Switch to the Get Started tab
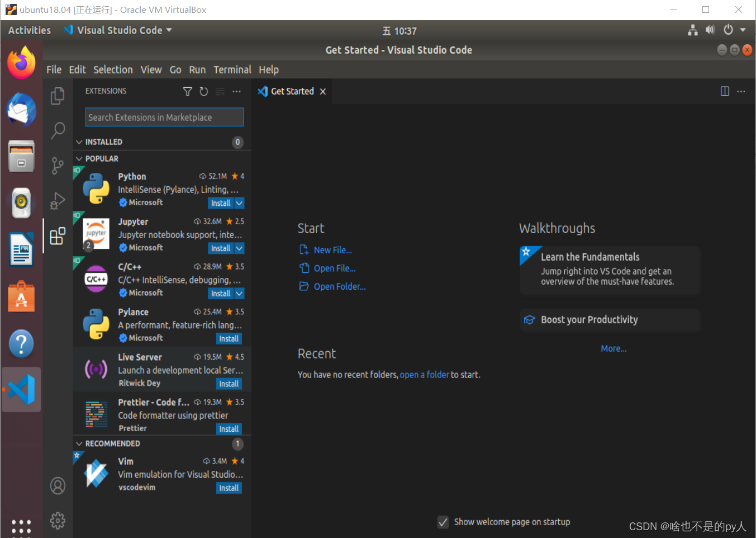The image size is (756, 538). click(292, 91)
